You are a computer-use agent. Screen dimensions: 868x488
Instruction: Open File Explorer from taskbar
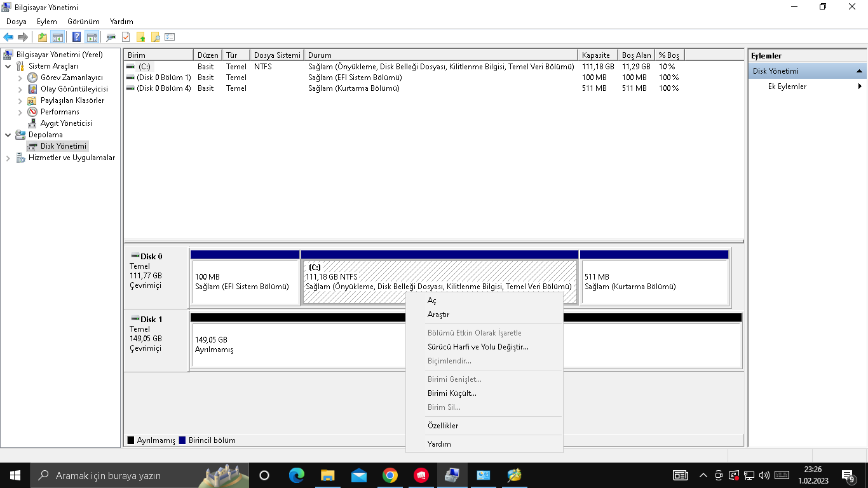click(328, 475)
